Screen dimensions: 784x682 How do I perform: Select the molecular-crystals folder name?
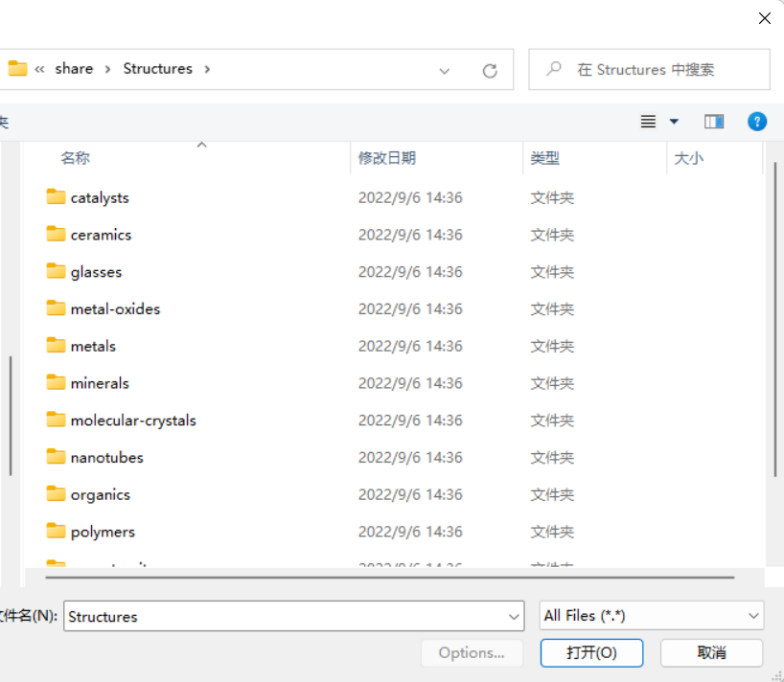pos(133,421)
